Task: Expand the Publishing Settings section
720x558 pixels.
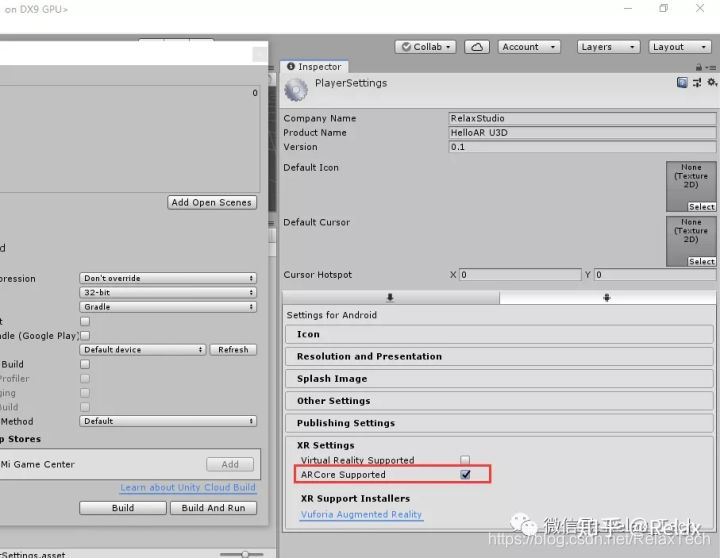Action: (x=499, y=423)
